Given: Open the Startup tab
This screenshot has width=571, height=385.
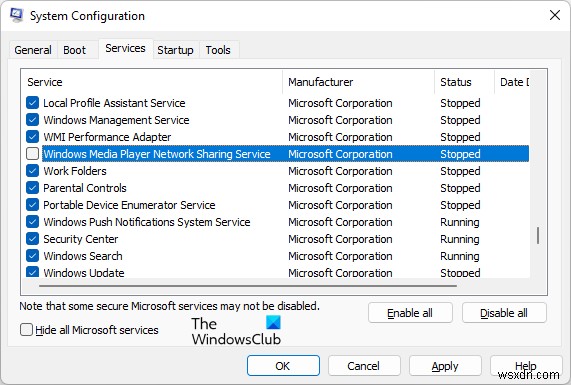Looking at the screenshot, I should click(x=175, y=50).
